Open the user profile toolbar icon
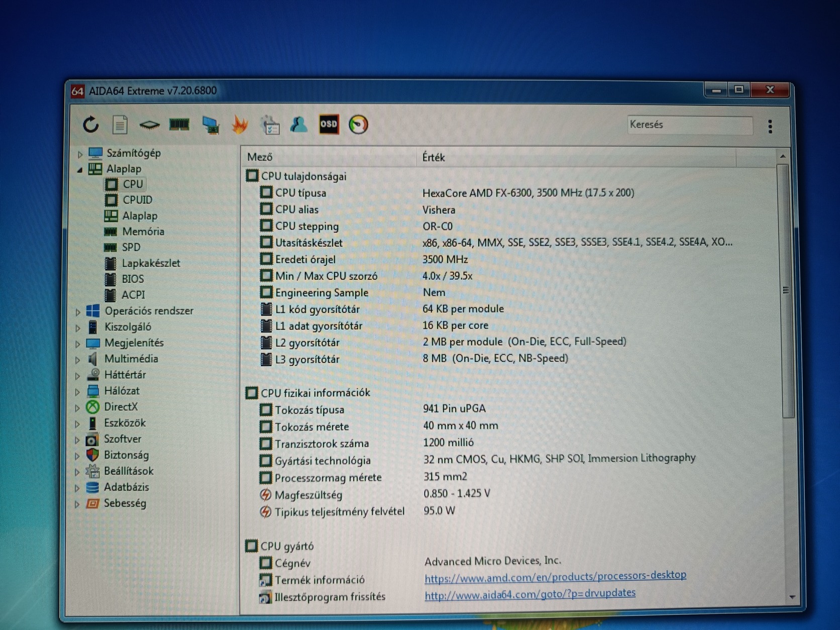840x630 pixels. pos(299,125)
